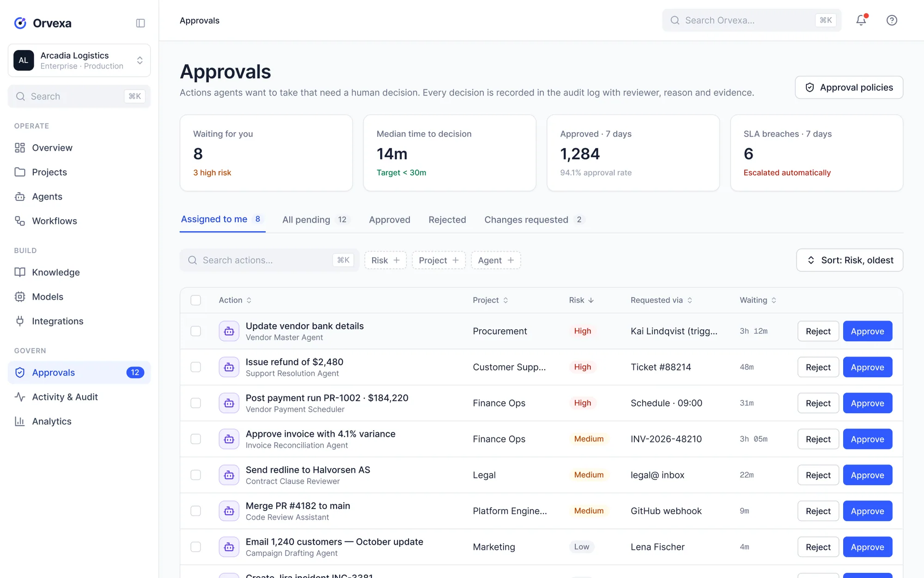Add a Project filter
924x578 pixels.
pyautogui.click(x=438, y=260)
